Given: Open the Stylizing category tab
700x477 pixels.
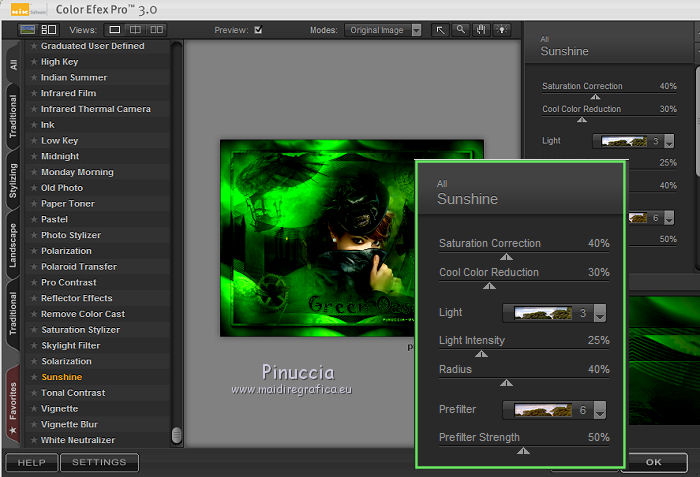Looking at the screenshot, I should [x=13, y=181].
